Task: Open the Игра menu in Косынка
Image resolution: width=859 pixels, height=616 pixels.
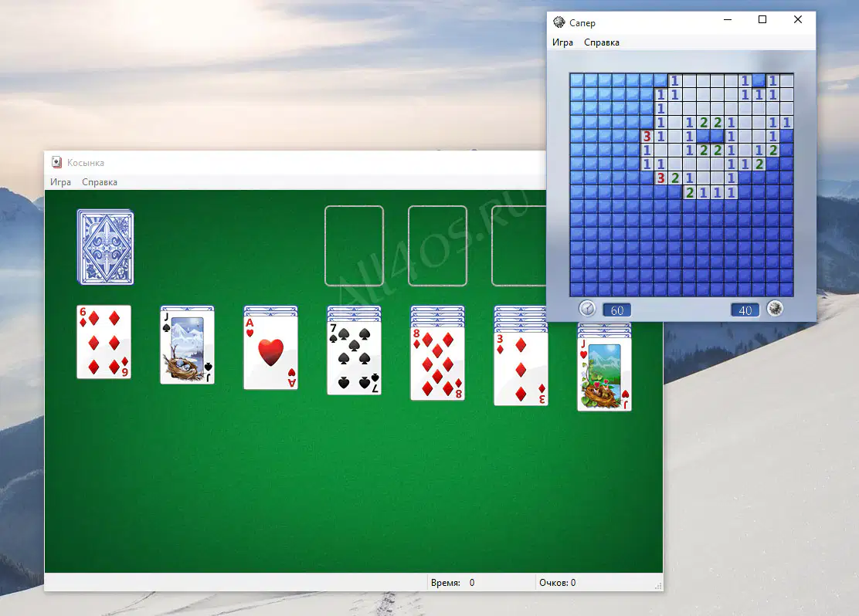Action: tap(61, 181)
